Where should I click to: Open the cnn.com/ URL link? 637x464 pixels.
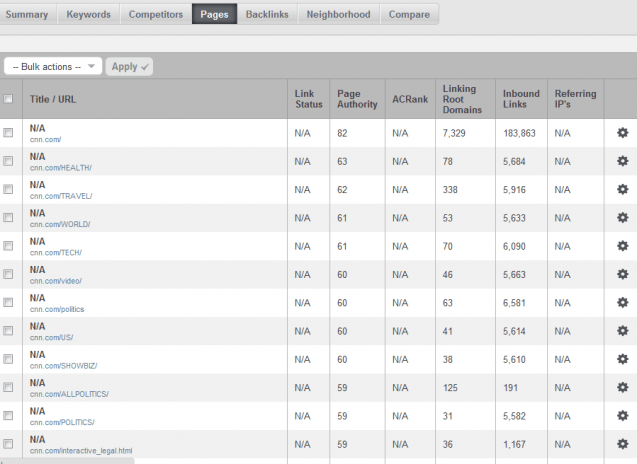tap(46, 139)
